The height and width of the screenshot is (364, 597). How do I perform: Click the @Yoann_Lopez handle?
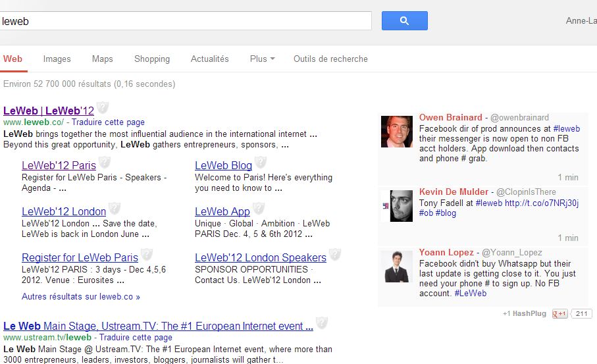click(x=511, y=253)
